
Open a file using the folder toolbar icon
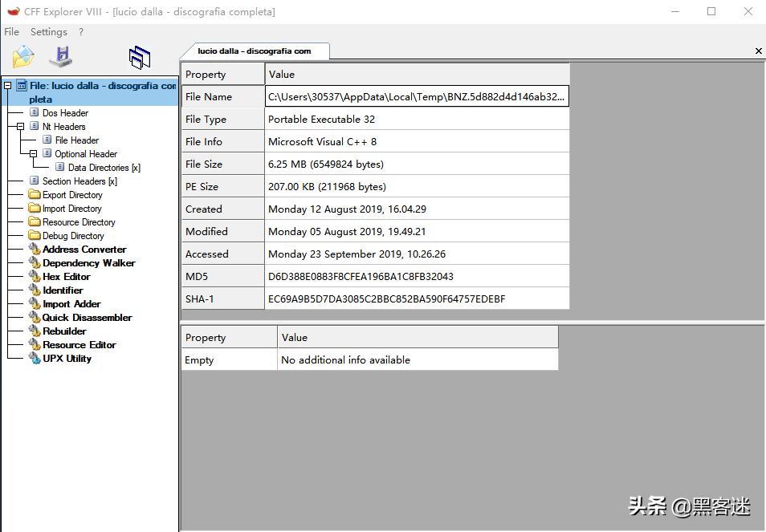pyautogui.click(x=21, y=55)
